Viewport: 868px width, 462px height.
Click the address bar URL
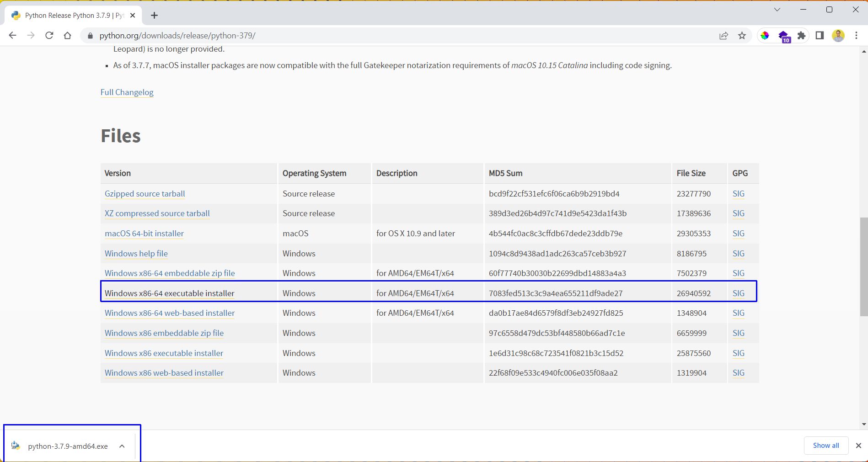(177, 36)
